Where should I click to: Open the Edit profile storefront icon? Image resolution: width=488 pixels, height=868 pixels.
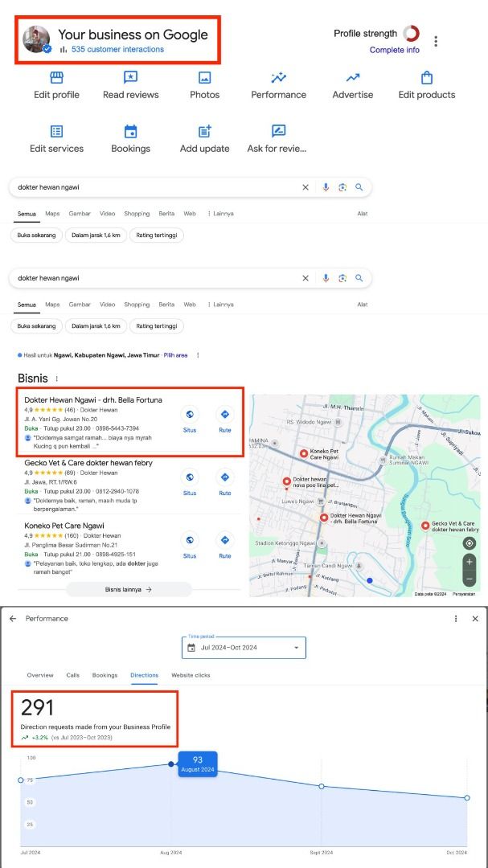click(56, 78)
